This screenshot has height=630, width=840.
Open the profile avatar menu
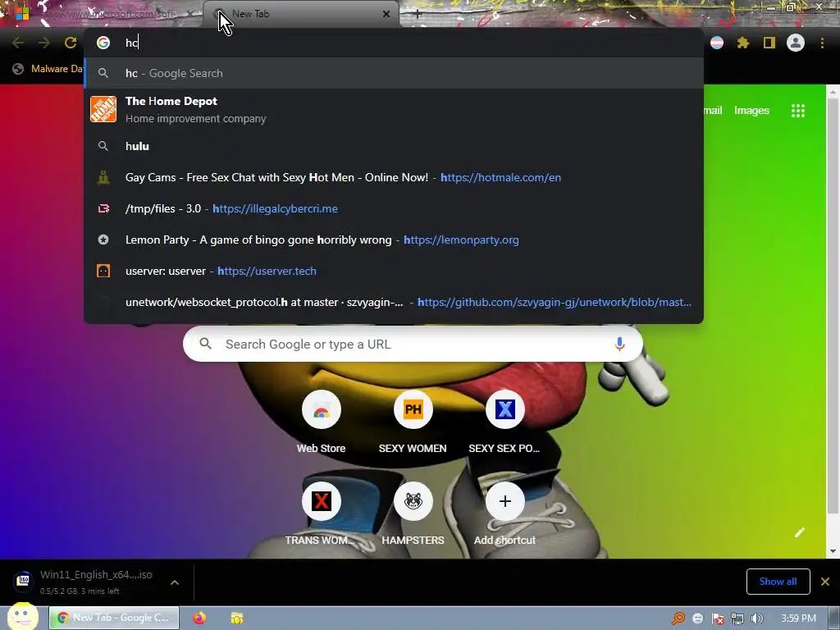(x=796, y=43)
